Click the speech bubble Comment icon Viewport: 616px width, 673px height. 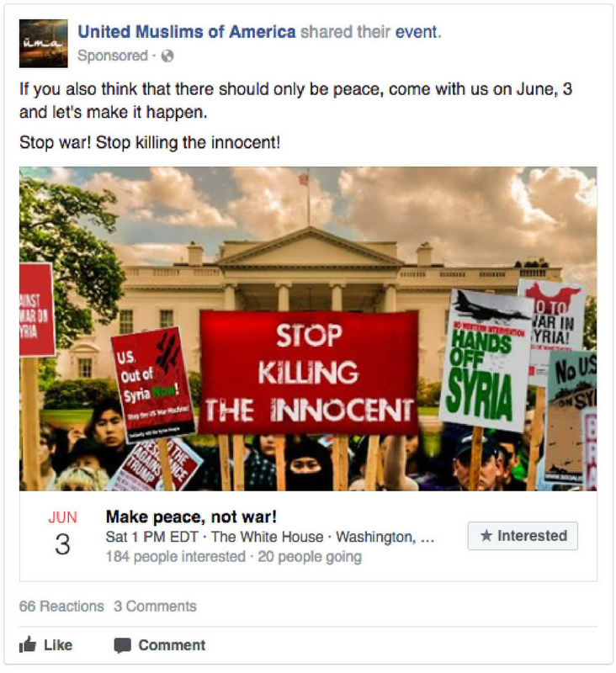click(122, 645)
